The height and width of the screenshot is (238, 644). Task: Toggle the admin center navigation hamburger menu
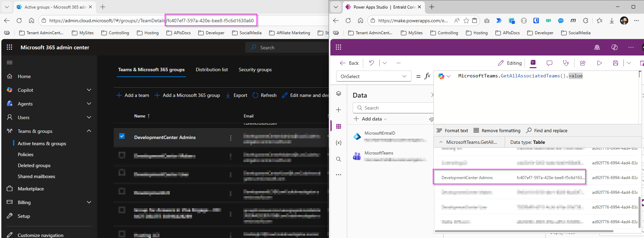(10, 63)
